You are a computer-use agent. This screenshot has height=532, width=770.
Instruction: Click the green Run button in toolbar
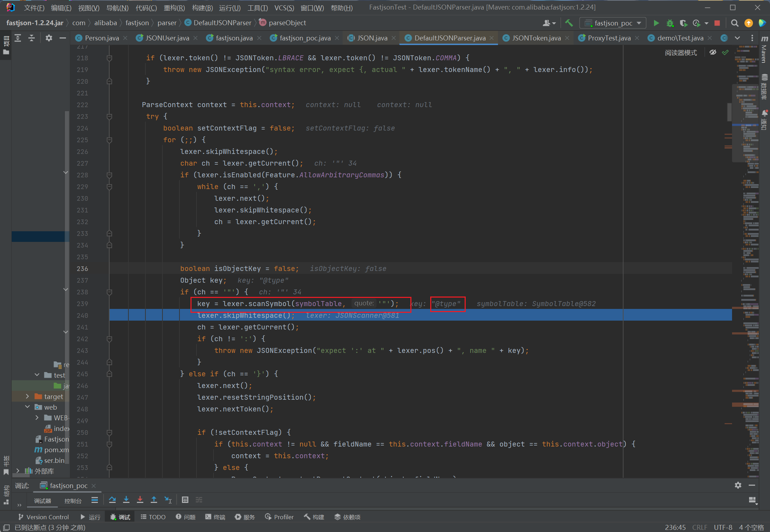[656, 23]
